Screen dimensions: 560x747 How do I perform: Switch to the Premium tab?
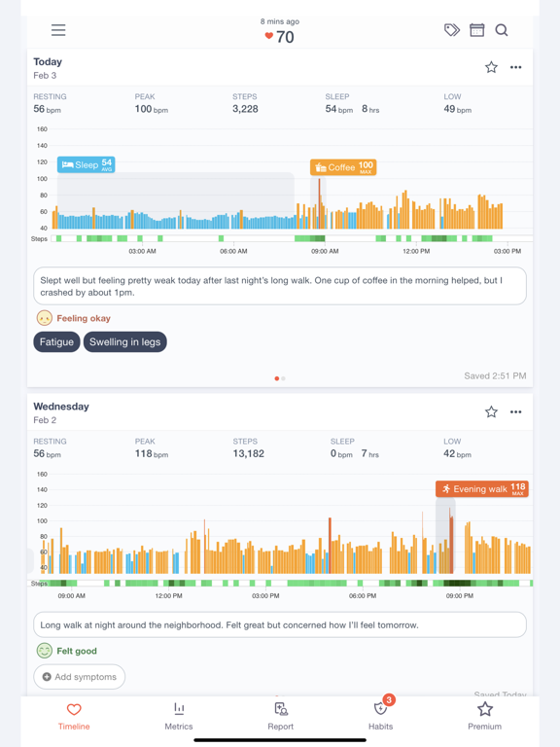[x=485, y=716]
